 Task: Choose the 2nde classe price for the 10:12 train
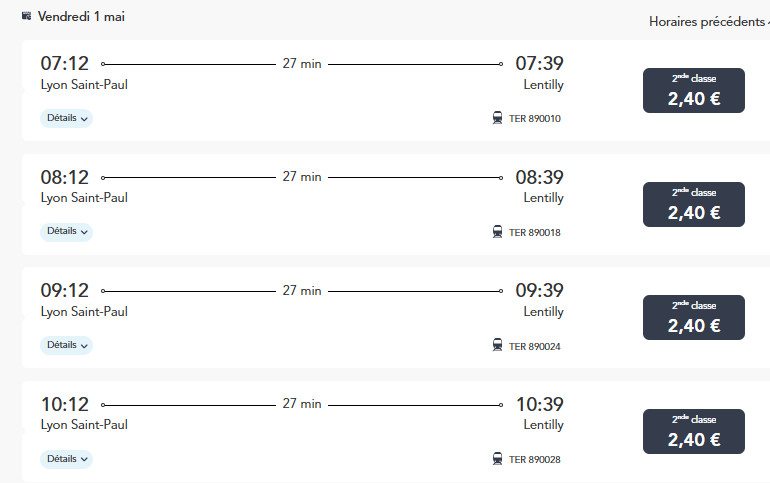tap(693, 432)
